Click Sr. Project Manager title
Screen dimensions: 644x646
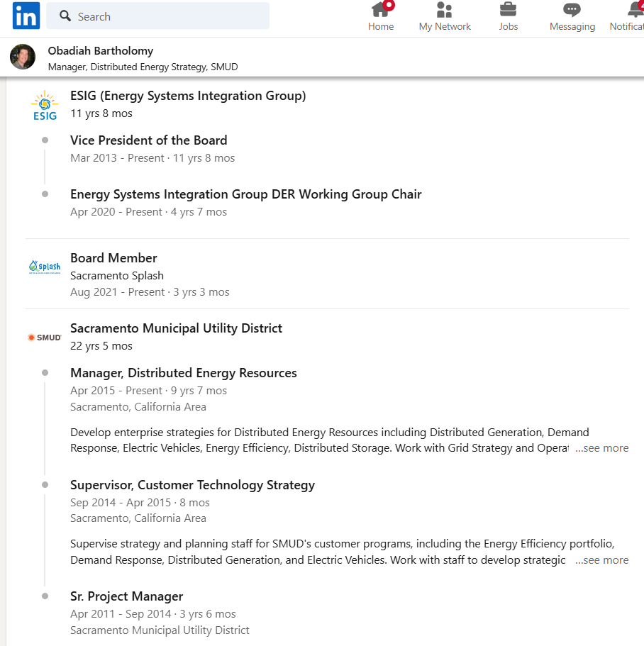point(126,596)
